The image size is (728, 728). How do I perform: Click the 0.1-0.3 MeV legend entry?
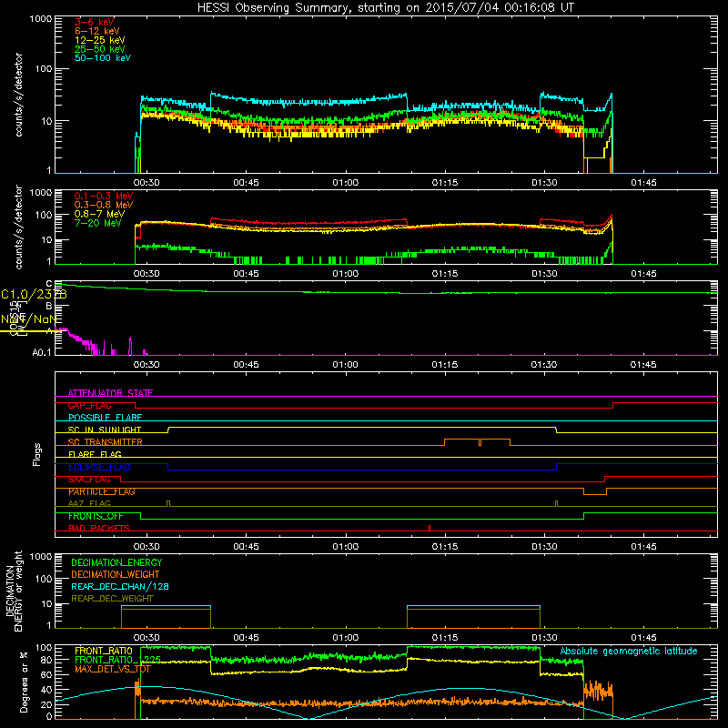click(x=104, y=196)
